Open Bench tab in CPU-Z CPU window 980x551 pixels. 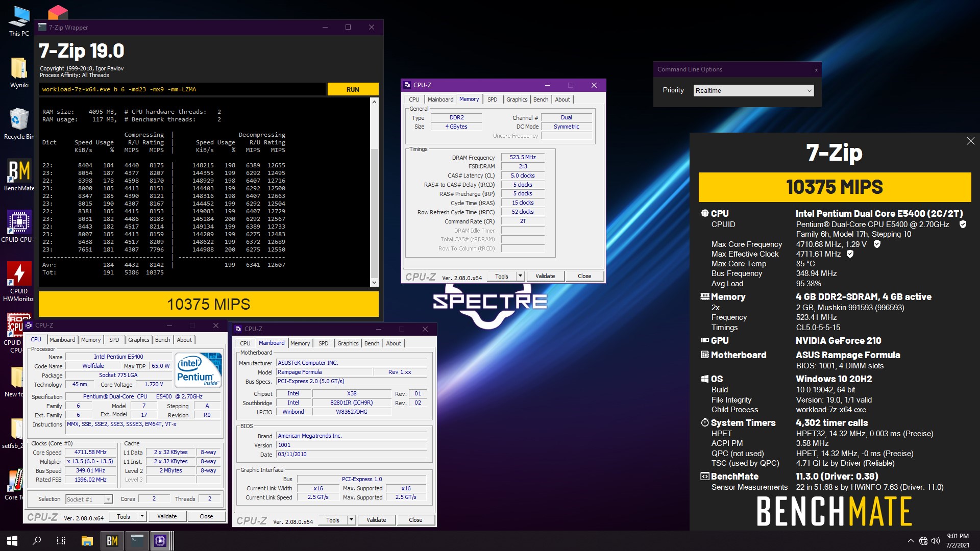click(162, 340)
